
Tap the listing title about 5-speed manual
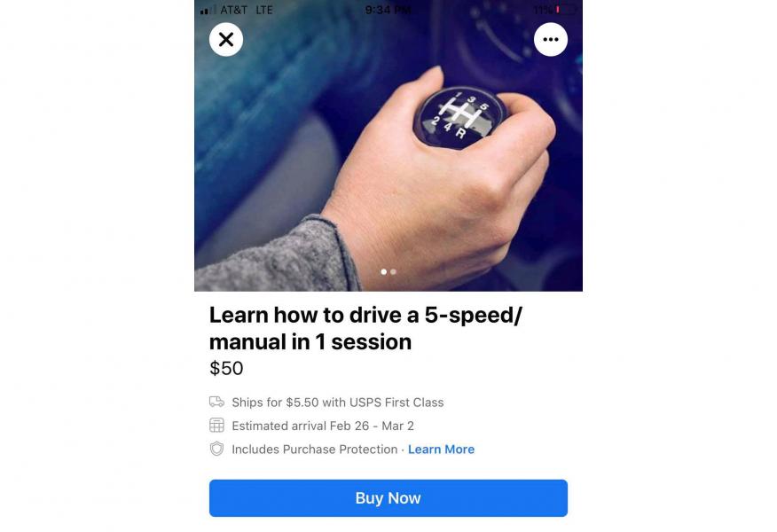click(x=365, y=328)
